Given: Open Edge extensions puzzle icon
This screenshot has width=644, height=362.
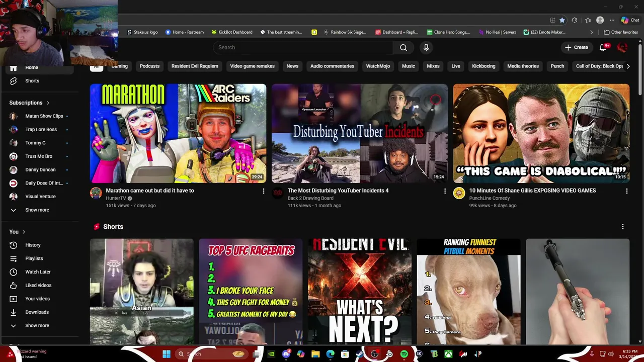Looking at the screenshot, I should (x=575, y=20).
